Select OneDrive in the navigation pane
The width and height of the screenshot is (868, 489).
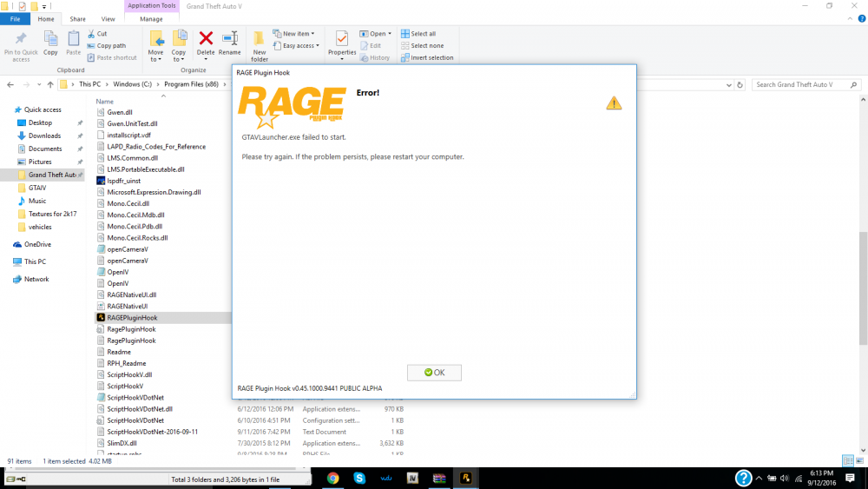37,244
